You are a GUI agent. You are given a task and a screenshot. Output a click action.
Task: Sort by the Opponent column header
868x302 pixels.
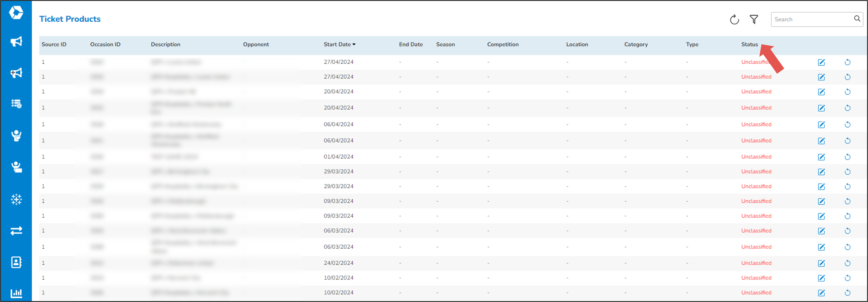pyautogui.click(x=256, y=44)
